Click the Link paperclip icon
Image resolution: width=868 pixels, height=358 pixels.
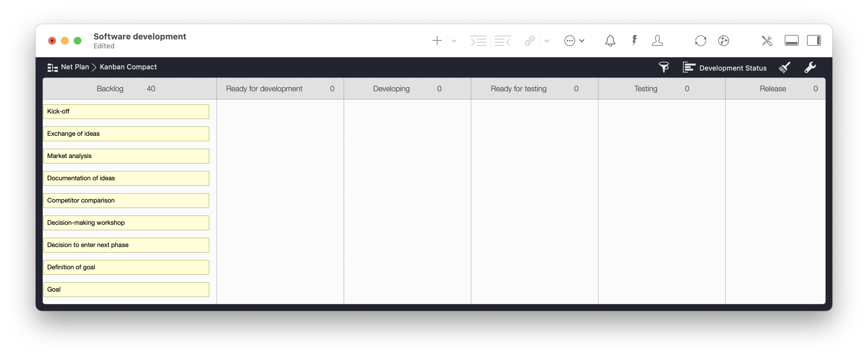click(x=529, y=41)
